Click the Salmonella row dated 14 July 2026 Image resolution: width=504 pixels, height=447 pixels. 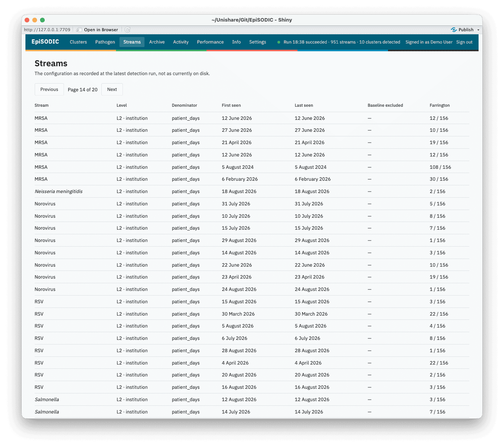pyautogui.click(x=252, y=412)
